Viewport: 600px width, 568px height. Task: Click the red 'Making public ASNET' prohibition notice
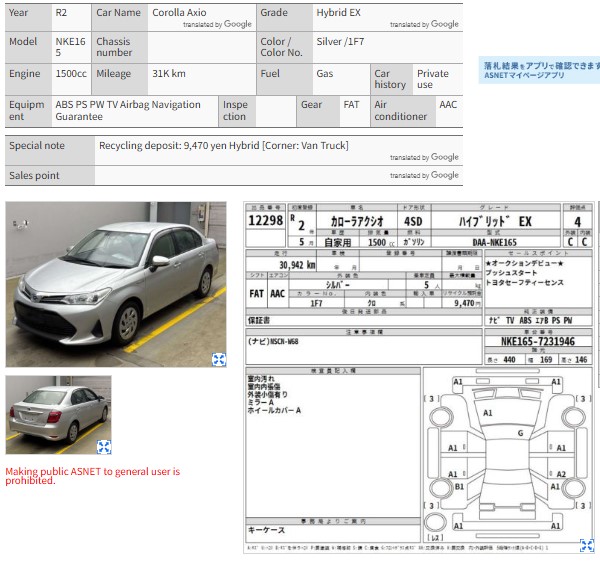(x=93, y=476)
